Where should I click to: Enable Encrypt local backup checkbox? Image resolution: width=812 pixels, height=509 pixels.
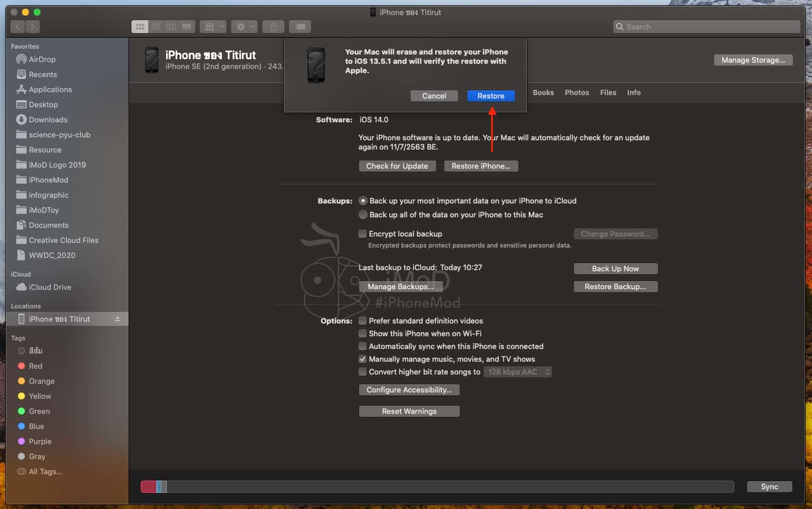[x=363, y=234]
